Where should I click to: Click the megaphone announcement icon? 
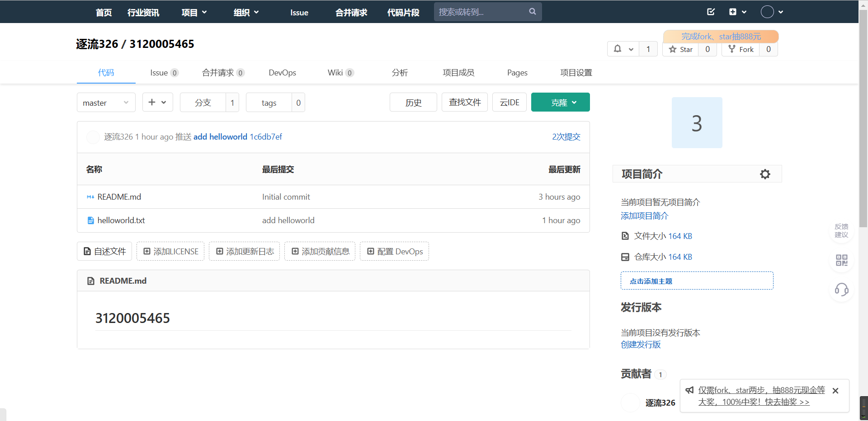[x=689, y=390]
